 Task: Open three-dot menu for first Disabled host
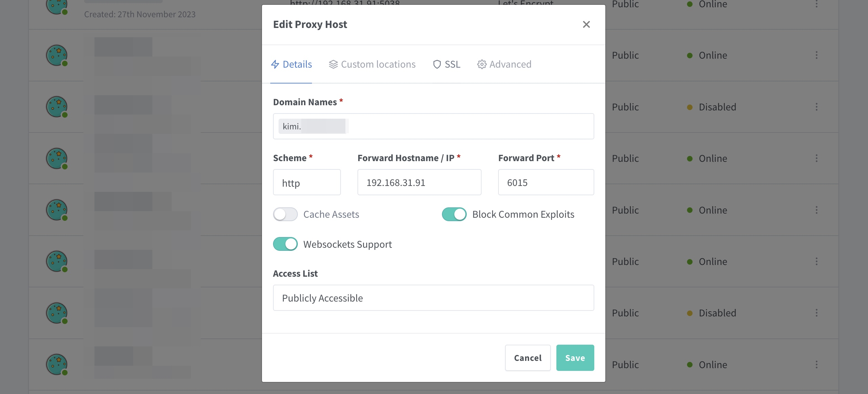(x=816, y=107)
